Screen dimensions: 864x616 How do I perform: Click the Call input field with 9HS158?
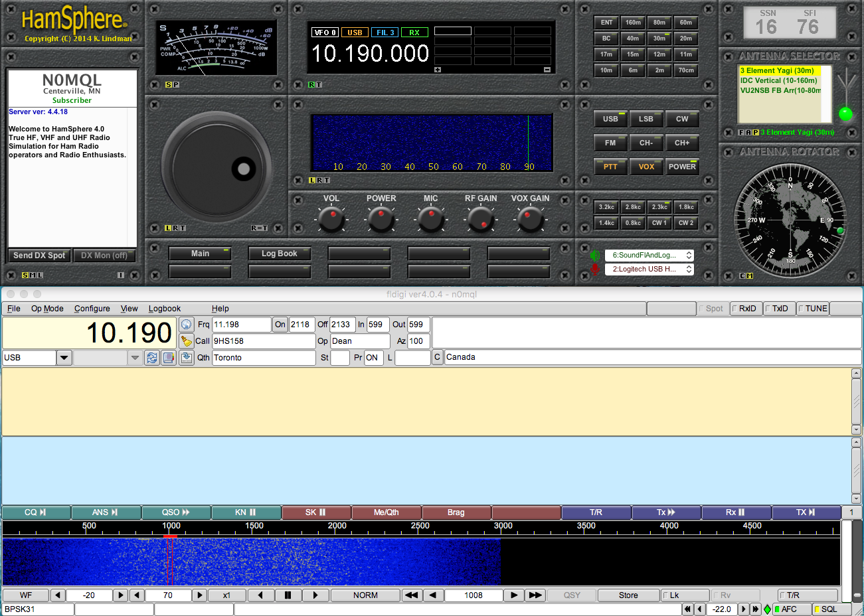(264, 341)
